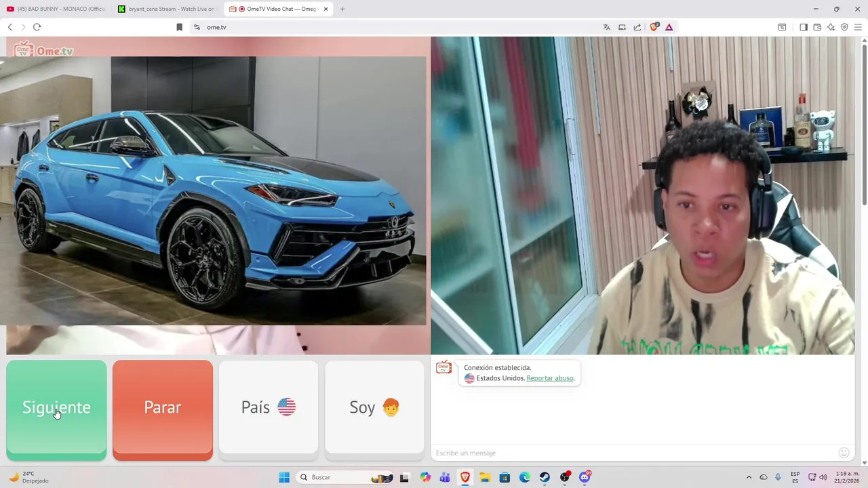Click the cast screen icon in address bar
This screenshot has height=488, width=868.
coord(622,27)
